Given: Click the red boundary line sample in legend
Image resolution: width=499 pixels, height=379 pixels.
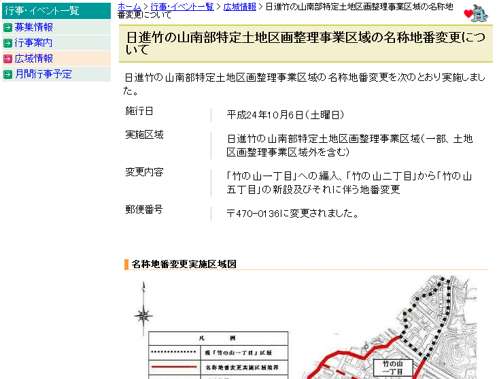Looking at the screenshot, I should pos(174,367).
